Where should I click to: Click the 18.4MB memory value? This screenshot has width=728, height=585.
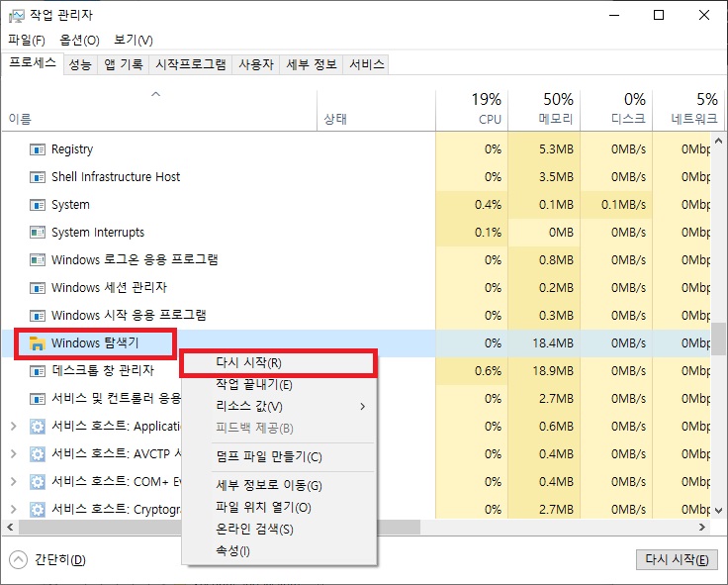[x=553, y=343]
